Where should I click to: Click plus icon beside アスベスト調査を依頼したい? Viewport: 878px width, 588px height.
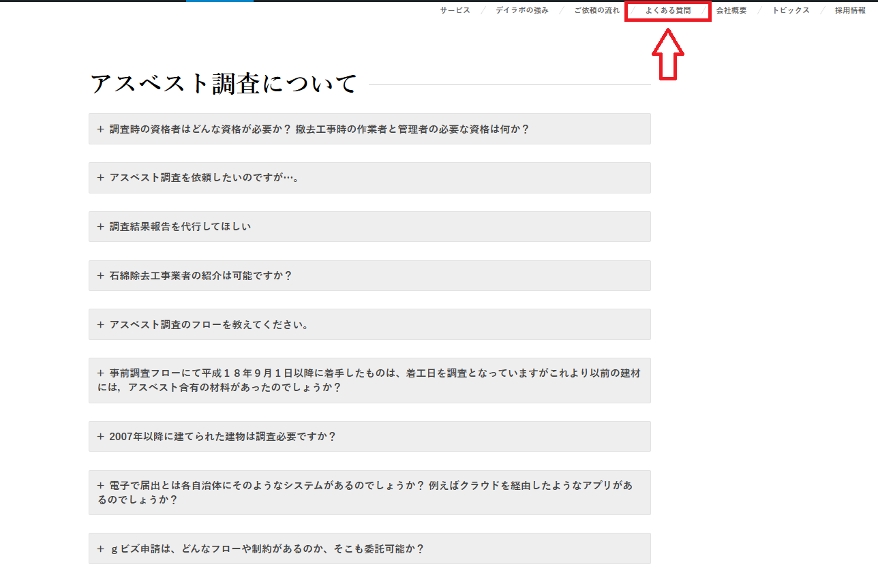tap(100, 178)
